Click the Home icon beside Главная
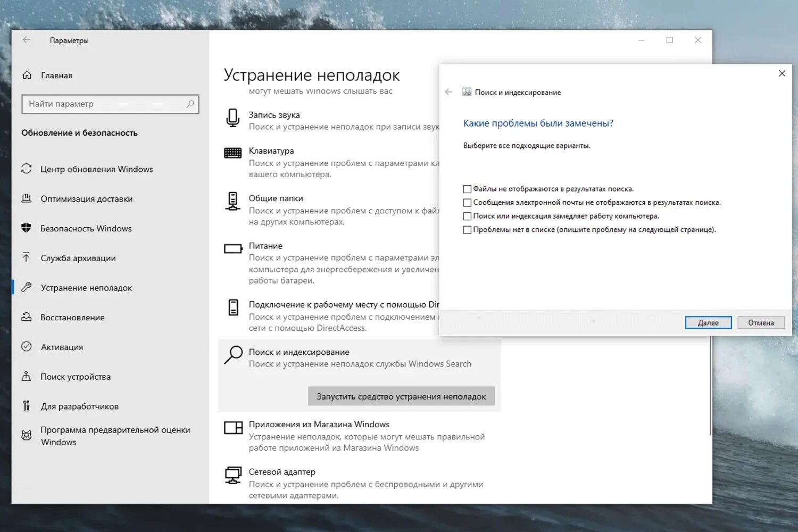The height and width of the screenshot is (532, 798). coord(27,75)
